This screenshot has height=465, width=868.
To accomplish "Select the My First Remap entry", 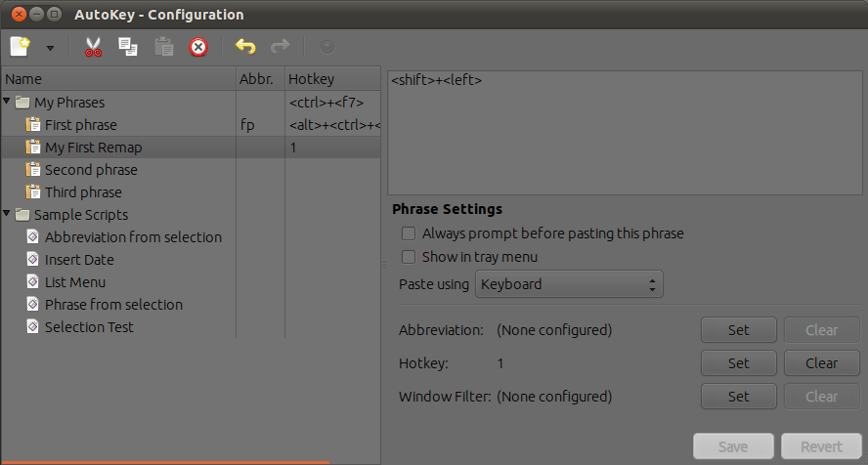I will click(94, 148).
